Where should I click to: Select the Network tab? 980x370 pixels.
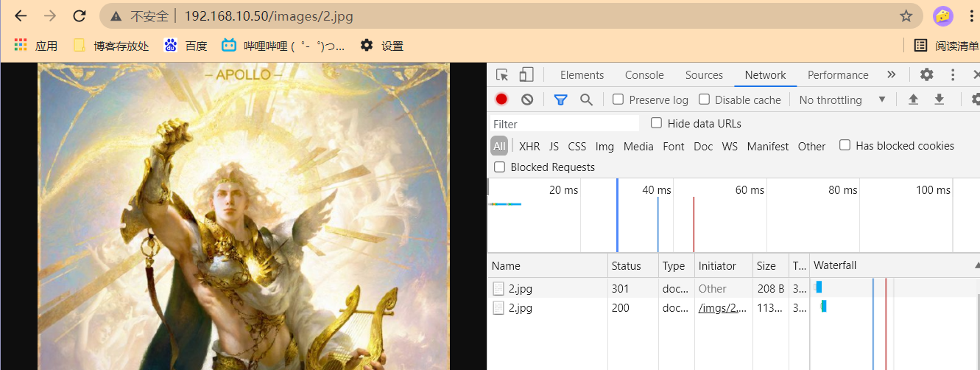coord(765,74)
